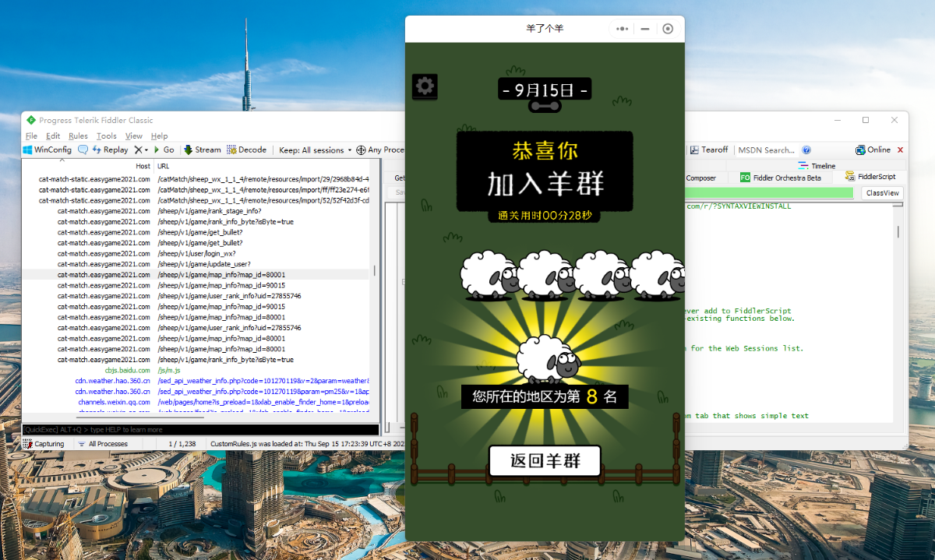This screenshot has width=935, height=560.
Task: Open the All Processes filter in status bar
Action: point(103,444)
